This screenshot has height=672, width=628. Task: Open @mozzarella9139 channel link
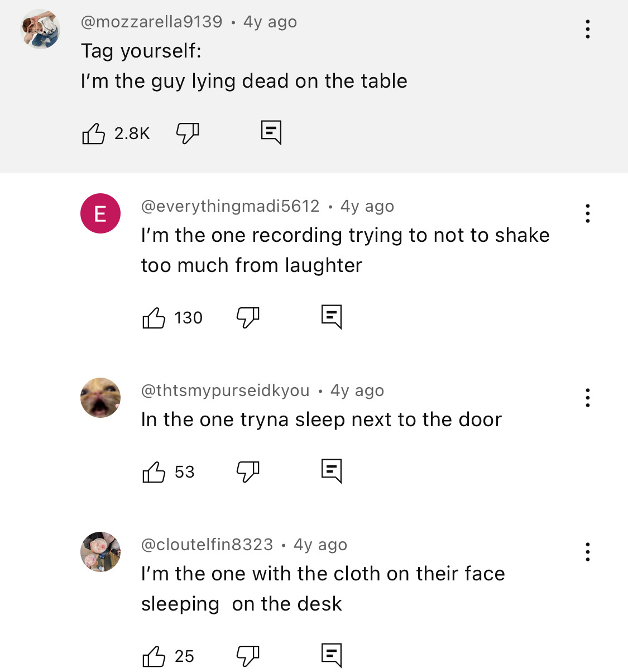tap(151, 22)
